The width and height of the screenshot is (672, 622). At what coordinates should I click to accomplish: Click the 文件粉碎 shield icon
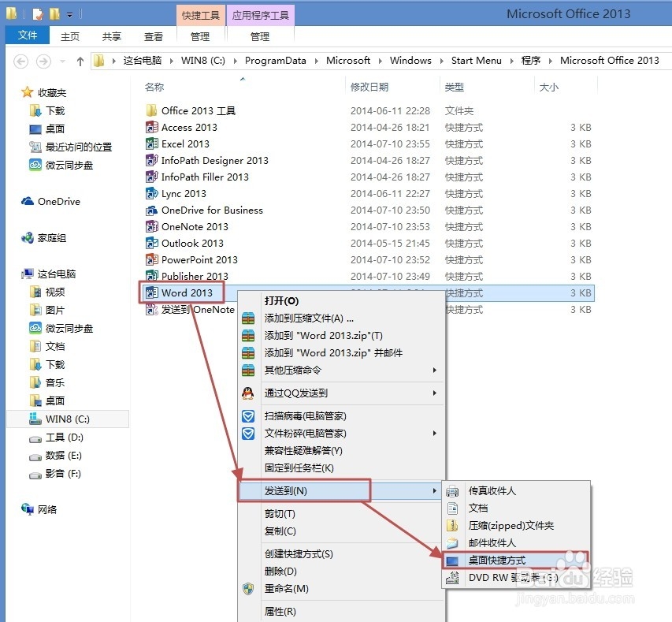coord(248,434)
